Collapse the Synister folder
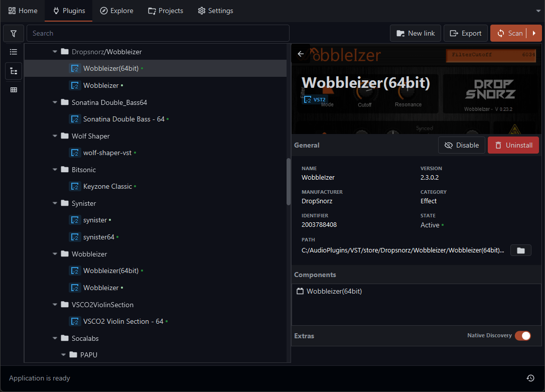The width and height of the screenshot is (545, 392). 55,203
